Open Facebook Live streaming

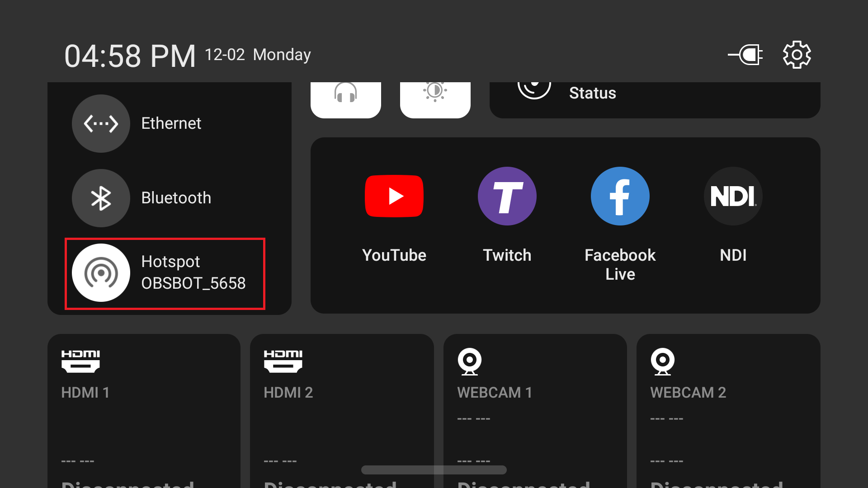tap(620, 196)
